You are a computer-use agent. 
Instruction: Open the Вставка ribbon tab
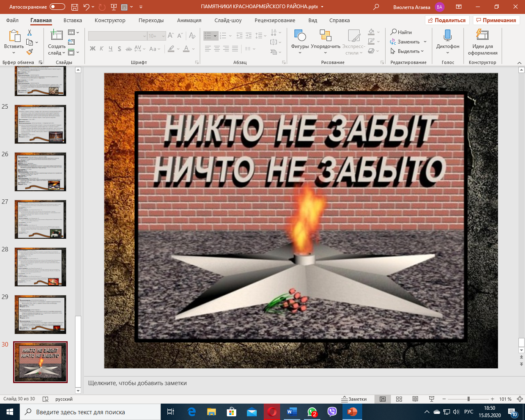73,20
